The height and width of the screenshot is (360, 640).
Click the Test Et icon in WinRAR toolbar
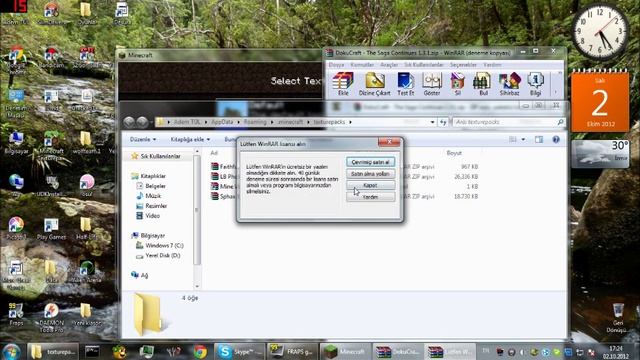405,84
